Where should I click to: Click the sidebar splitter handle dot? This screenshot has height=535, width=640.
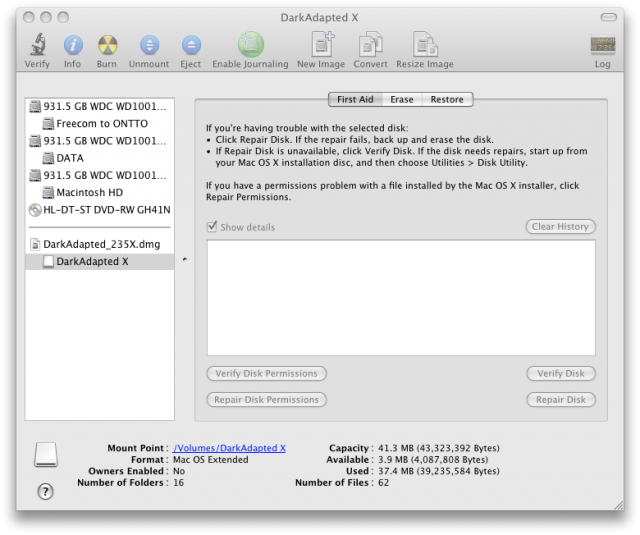[x=185, y=259]
